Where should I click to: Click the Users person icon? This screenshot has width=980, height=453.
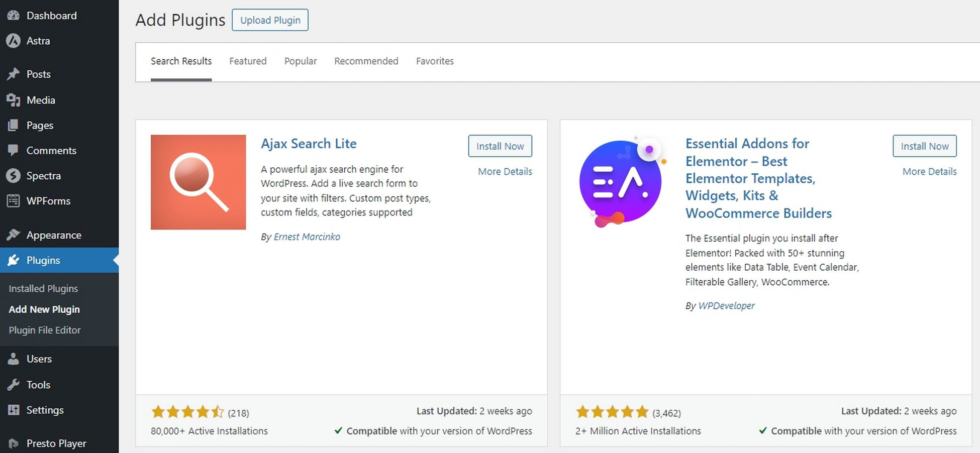pyautogui.click(x=13, y=359)
